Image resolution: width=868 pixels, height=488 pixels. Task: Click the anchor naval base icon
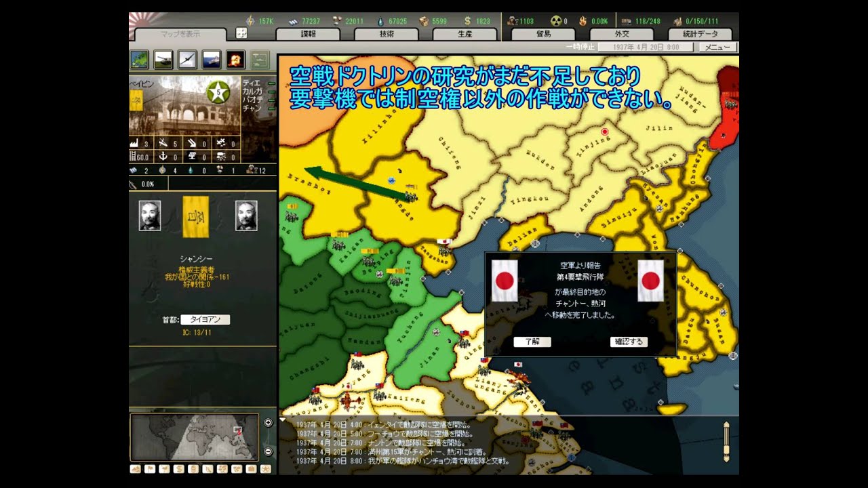[163, 156]
